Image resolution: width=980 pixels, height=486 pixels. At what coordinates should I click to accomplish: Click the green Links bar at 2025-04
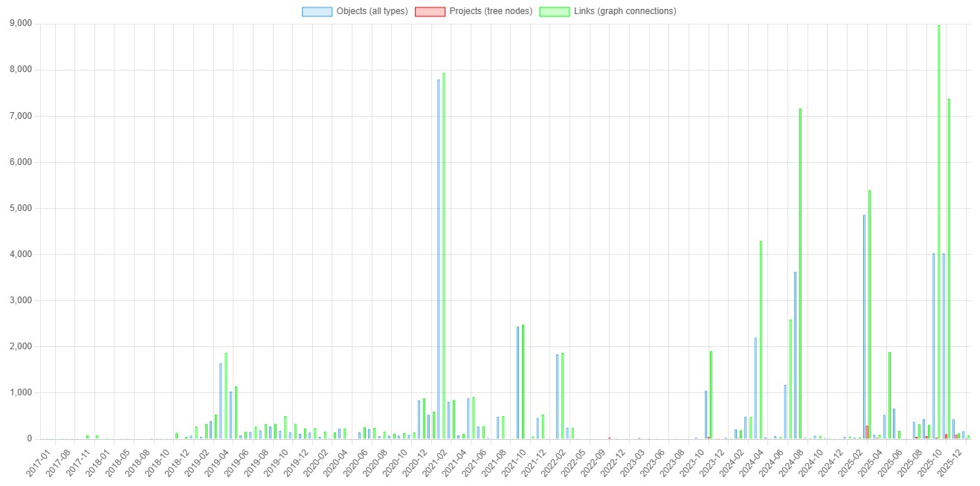coord(889,395)
